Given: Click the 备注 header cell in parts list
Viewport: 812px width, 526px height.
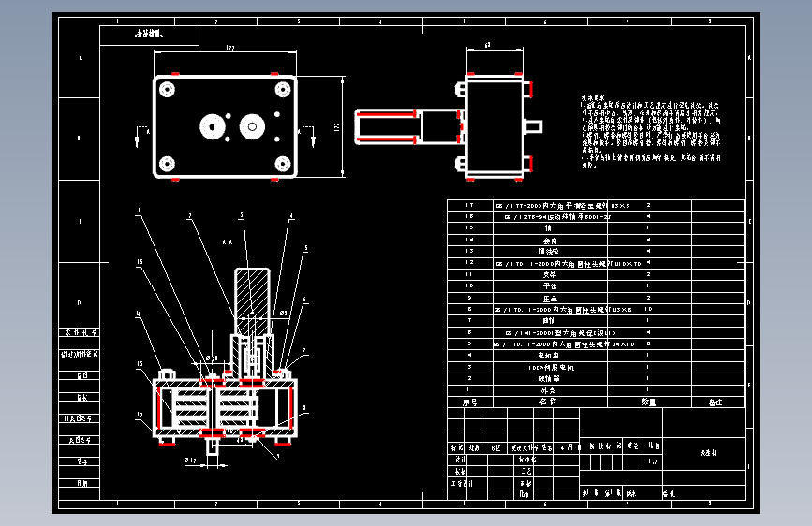Looking at the screenshot, I should 717,402.
